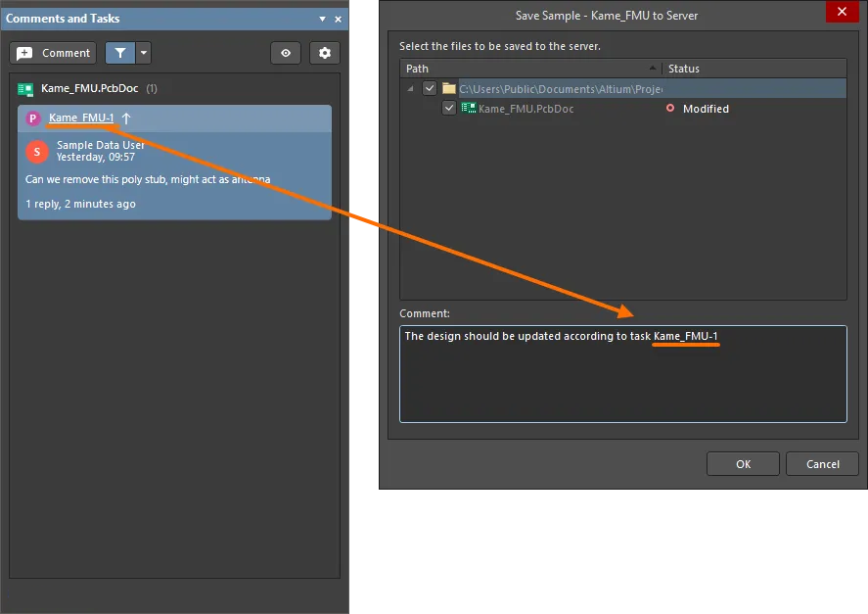Click the yellow folder icon in path row
The height and width of the screenshot is (614, 868).
click(449, 89)
